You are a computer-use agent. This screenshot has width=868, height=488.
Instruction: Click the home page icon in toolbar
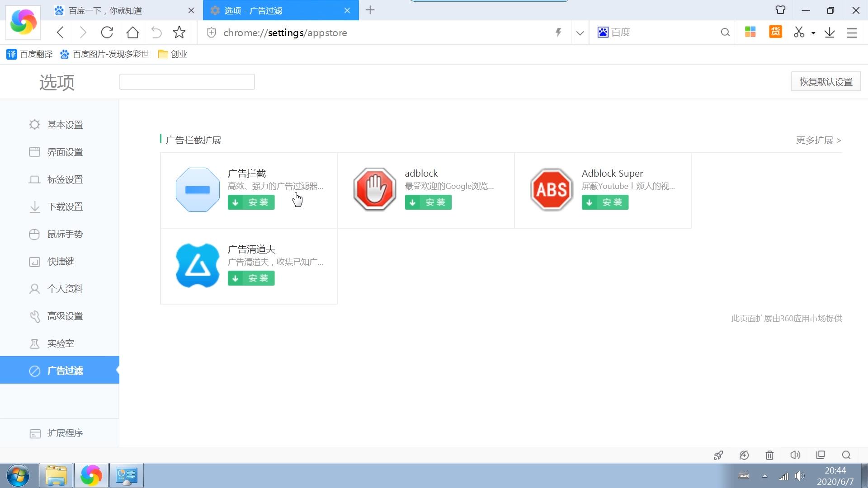tap(132, 33)
